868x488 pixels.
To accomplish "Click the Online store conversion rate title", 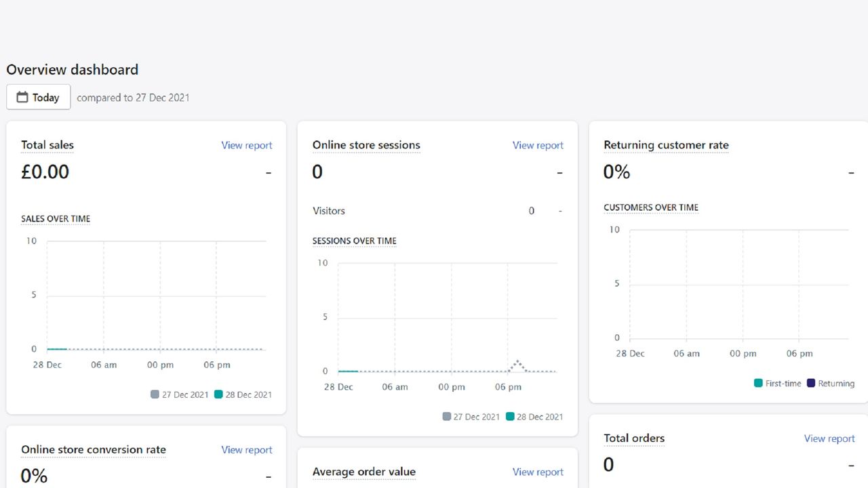I will tap(94, 449).
